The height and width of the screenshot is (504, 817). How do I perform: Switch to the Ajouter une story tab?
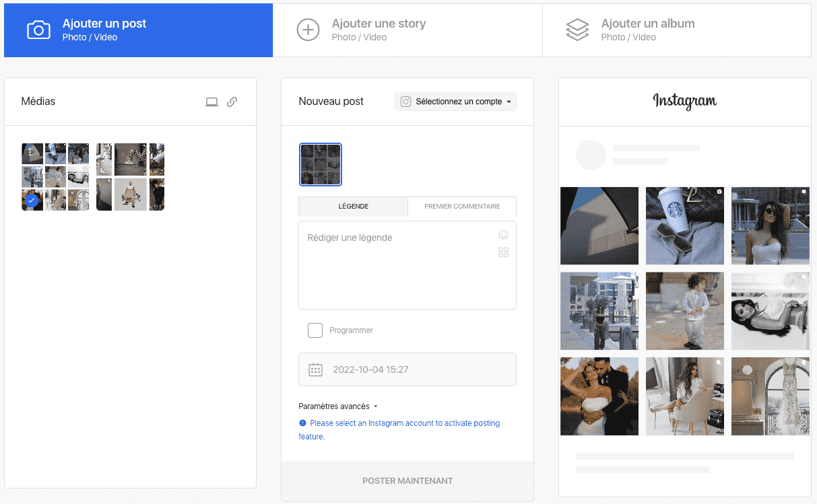tap(407, 30)
